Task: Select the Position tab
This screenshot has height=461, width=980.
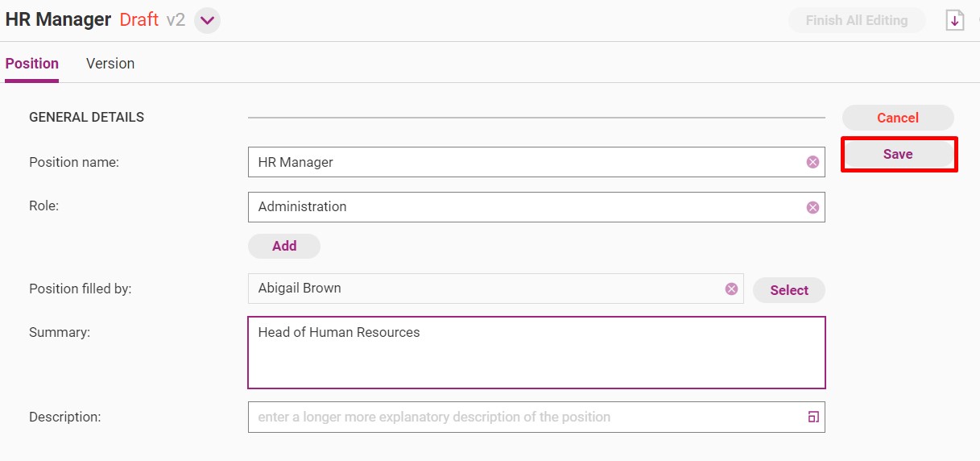Action: [32, 64]
